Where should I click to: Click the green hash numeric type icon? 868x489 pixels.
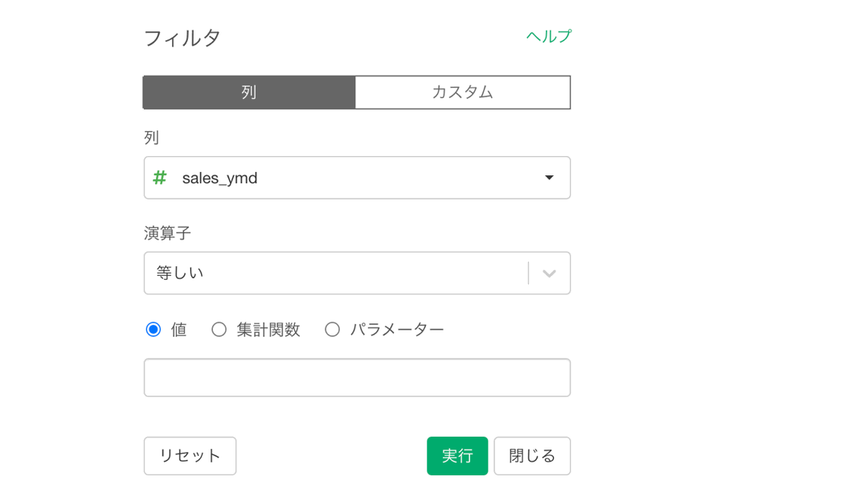(160, 178)
